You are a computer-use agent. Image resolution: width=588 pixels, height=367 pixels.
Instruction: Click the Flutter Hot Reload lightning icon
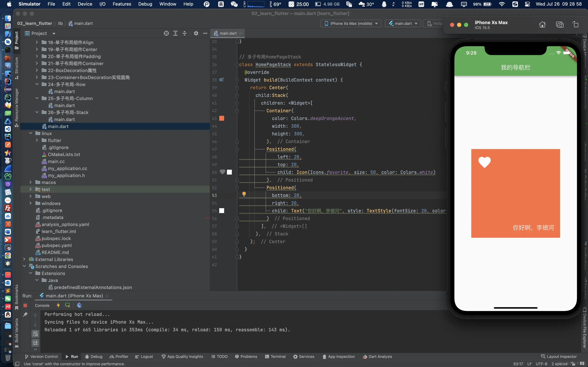[x=58, y=305]
